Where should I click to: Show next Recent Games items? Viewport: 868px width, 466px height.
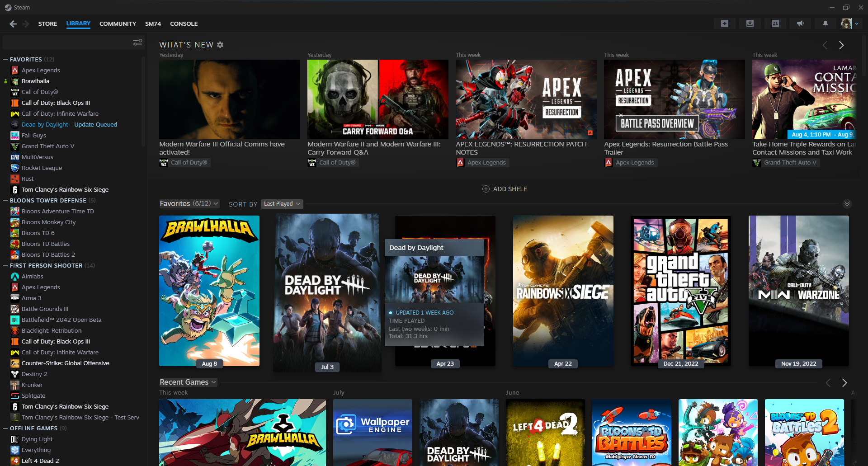844,383
